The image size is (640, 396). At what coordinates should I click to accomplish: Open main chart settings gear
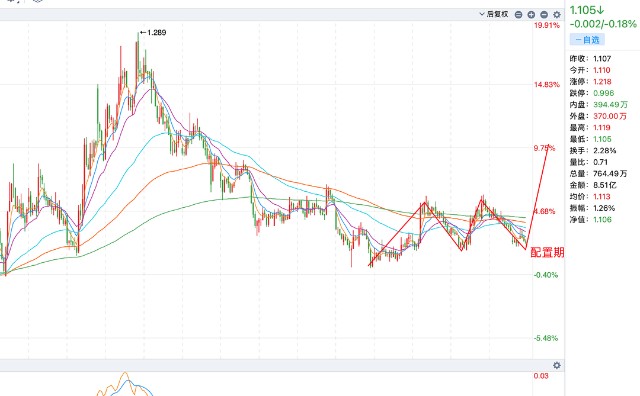pyautogui.click(x=557, y=15)
